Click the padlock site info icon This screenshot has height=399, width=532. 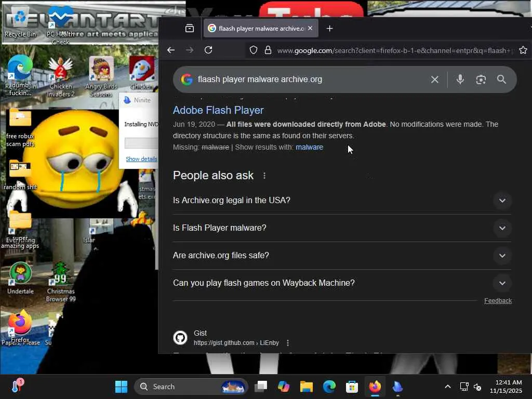click(268, 50)
